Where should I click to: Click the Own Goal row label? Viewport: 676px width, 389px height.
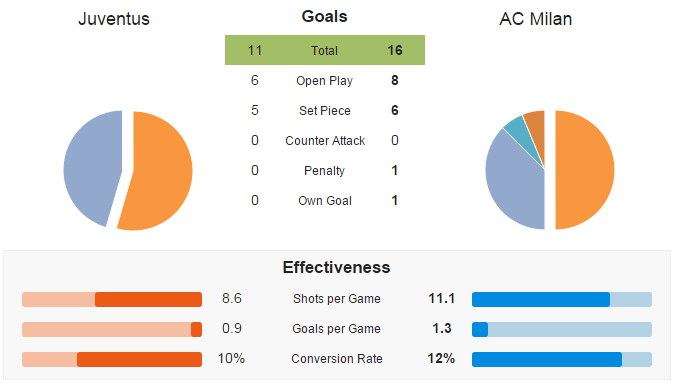tap(325, 201)
